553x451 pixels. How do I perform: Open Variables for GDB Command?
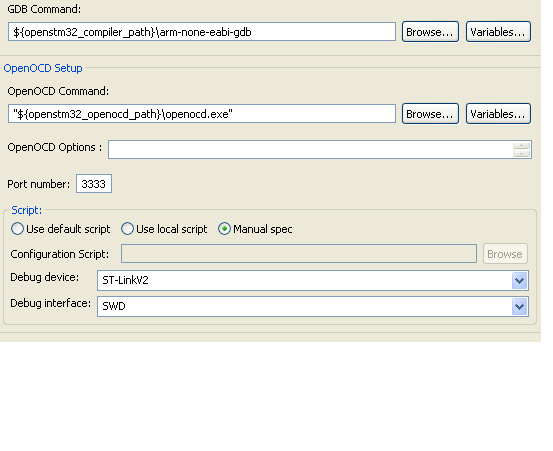point(498,32)
